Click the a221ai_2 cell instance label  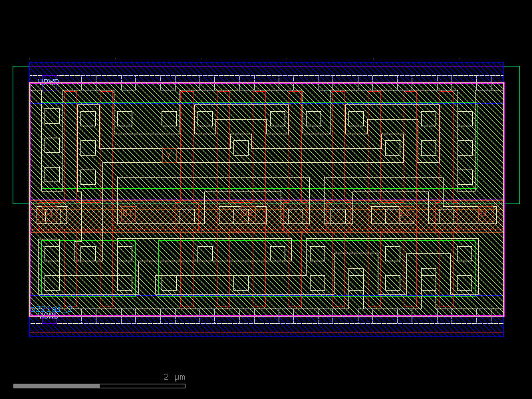coord(51,309)
